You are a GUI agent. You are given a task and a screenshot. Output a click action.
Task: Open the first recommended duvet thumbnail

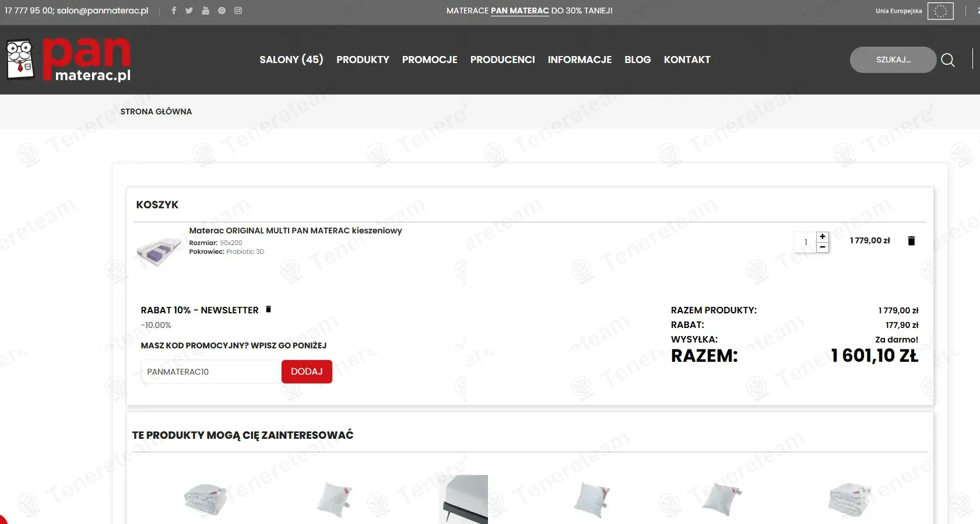point(205,499)
